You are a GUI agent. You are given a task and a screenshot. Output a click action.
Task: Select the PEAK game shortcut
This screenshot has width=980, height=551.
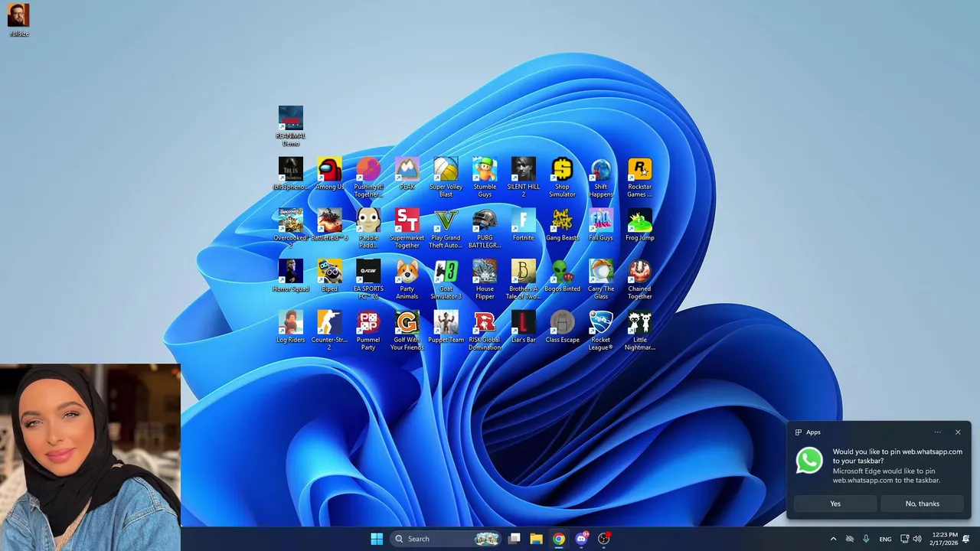pyautogui.click(x=407, y=174)
